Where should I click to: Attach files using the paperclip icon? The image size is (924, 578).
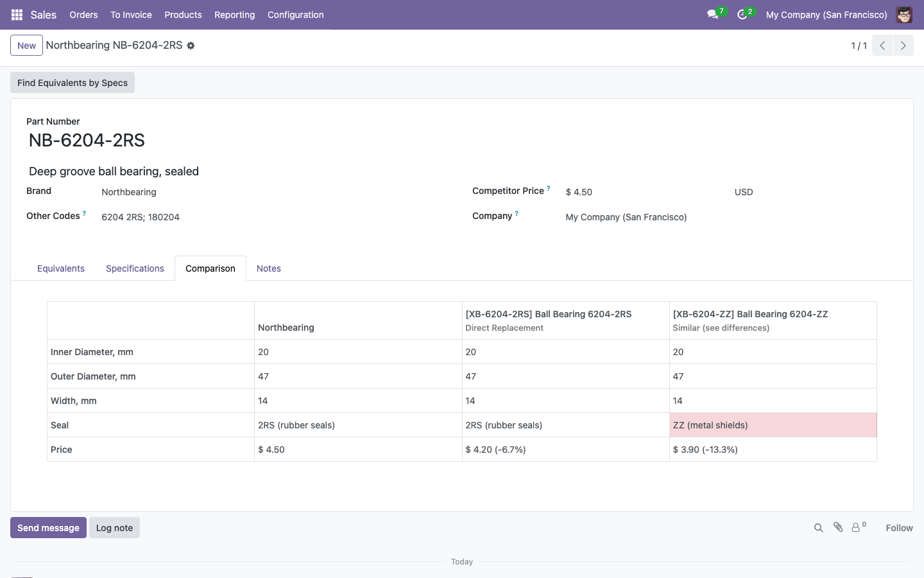[838, 527]
